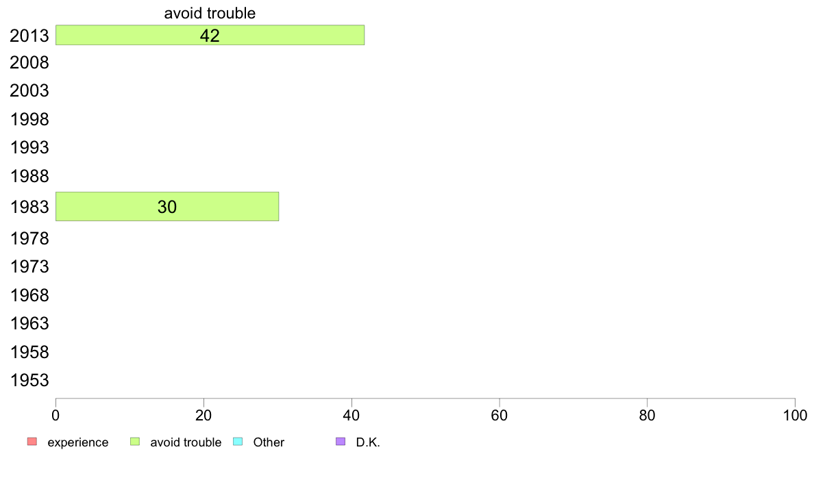This screenshot has height=504, width=814.
Task: Click the 1998 year label
Action: tap(29, 119)
